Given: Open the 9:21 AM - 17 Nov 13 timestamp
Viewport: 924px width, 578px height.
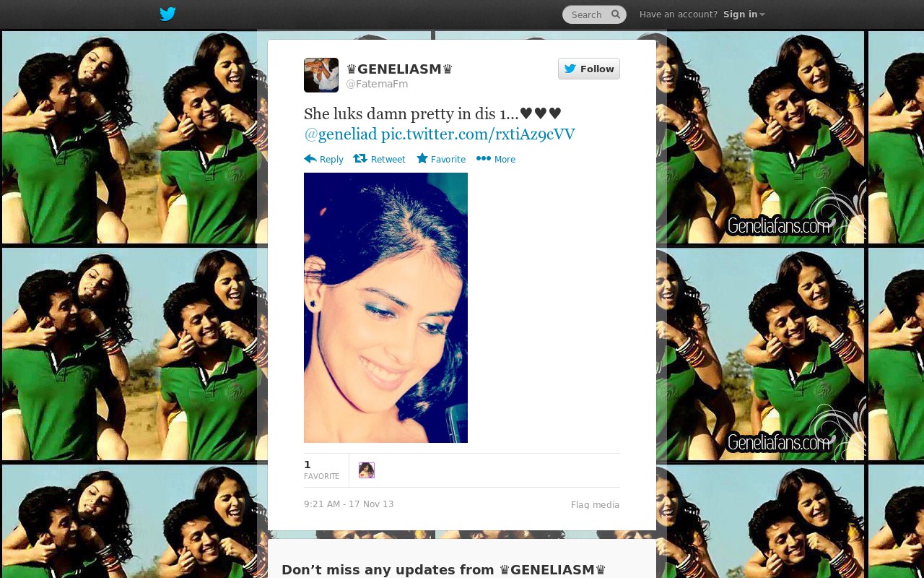Looking at the screenshot, I should point(349,504).
